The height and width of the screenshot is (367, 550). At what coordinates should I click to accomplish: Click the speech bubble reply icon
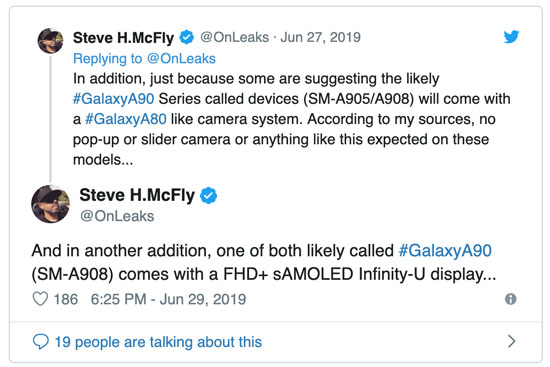point(41,341)
